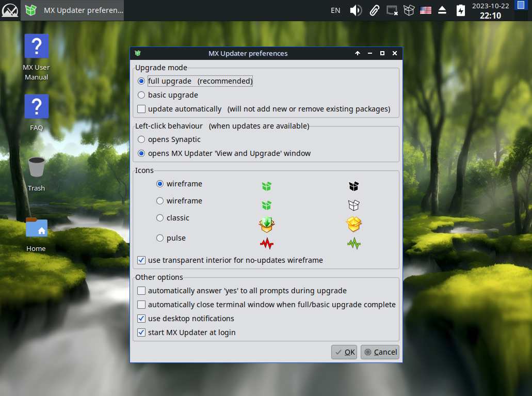Open the MX Updater wireframe box tray icon
The height and width of the screenshot is (396, 532).
[x=409, y=10]
